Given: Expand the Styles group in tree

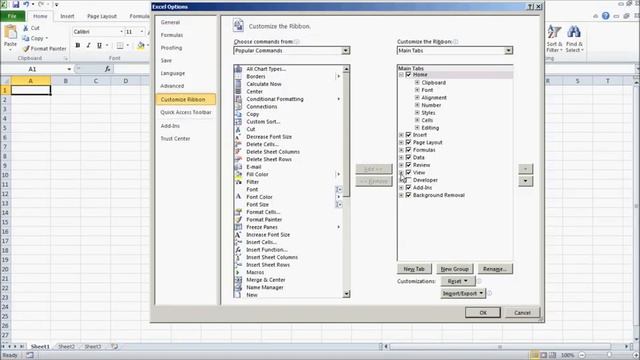Looking at the screenshot, I should pos(417,113).
